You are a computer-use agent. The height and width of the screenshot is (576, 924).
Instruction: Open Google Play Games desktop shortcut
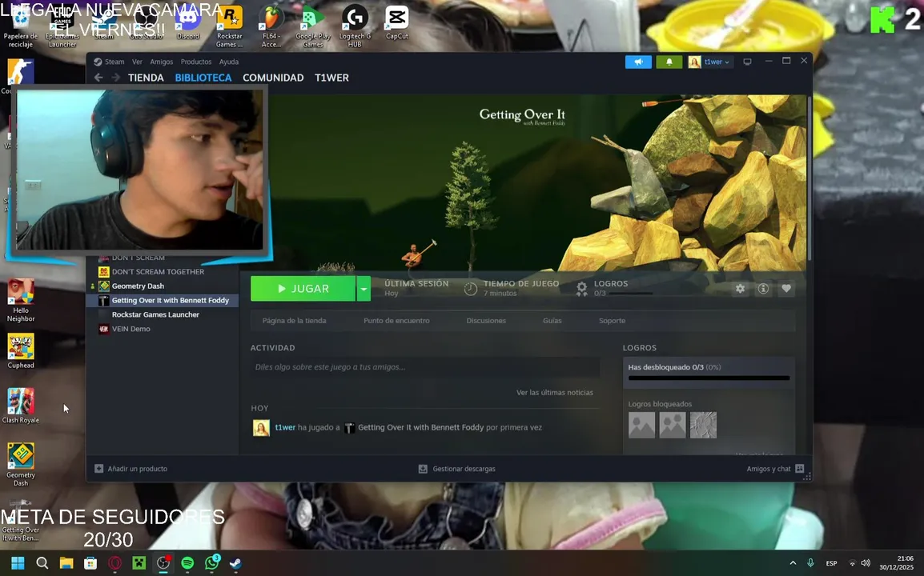[x=313, y=26]
